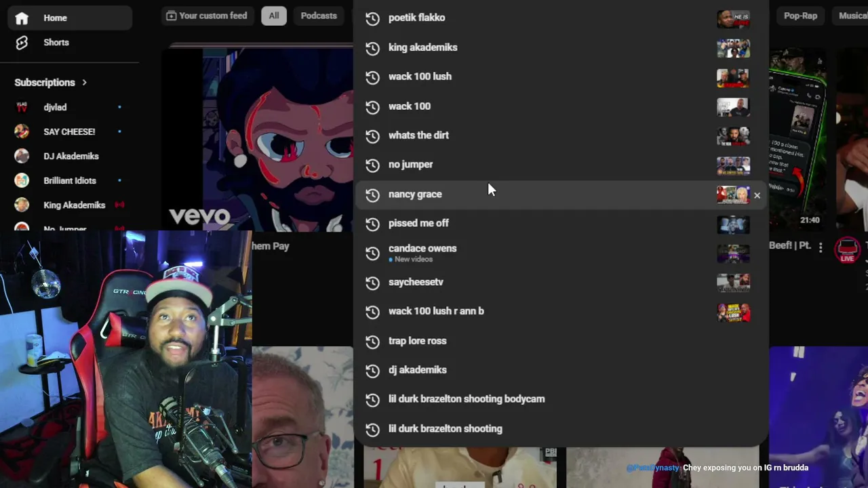Click history icon on last suggestion row

click(x=372, y=430)
